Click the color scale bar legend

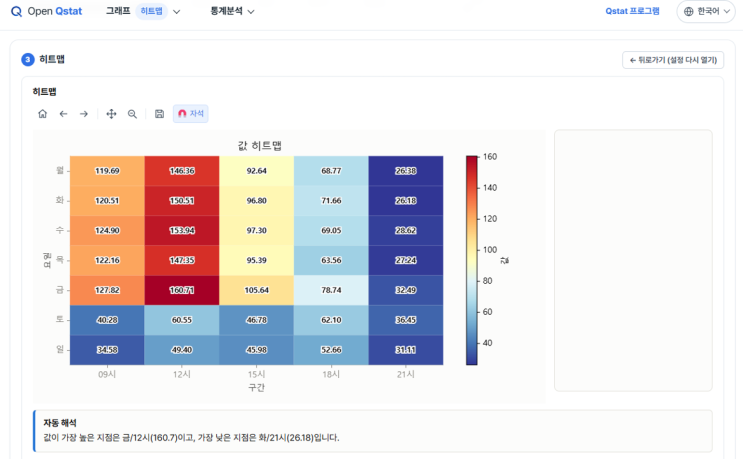click(x=471, y=260)
